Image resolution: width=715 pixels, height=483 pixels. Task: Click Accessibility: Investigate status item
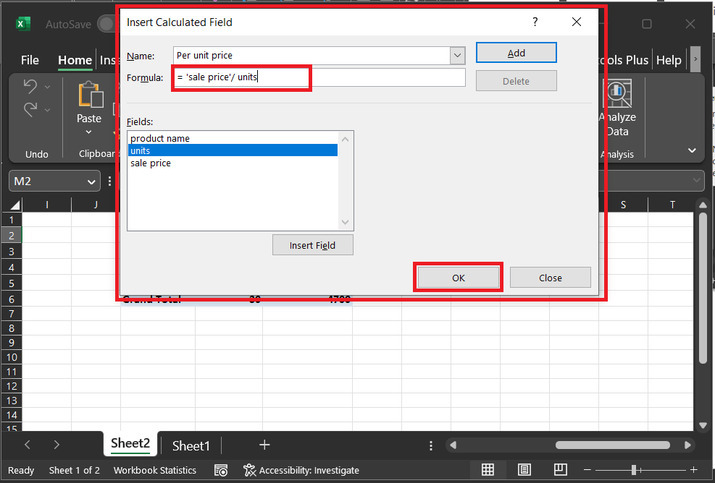coord(301,470)
